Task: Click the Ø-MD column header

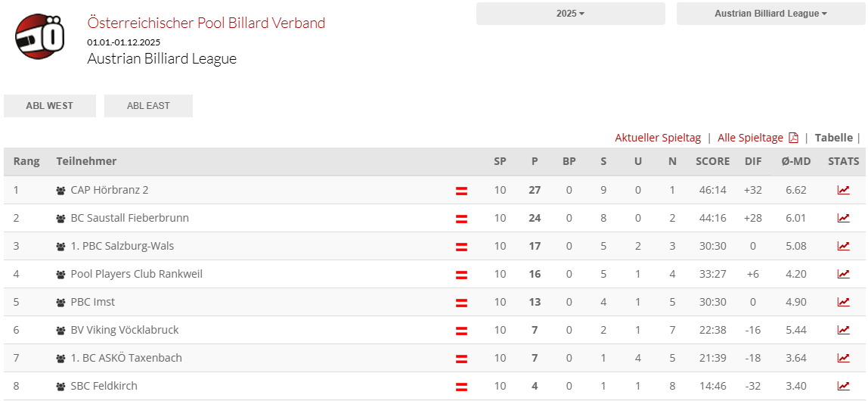Action: click(796, 161)
